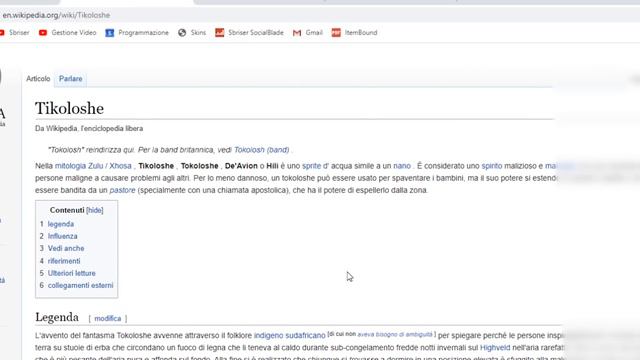Screen dimensions: 640x360
Task: Open the Gmail bookmark
Action: pos(308,33)
